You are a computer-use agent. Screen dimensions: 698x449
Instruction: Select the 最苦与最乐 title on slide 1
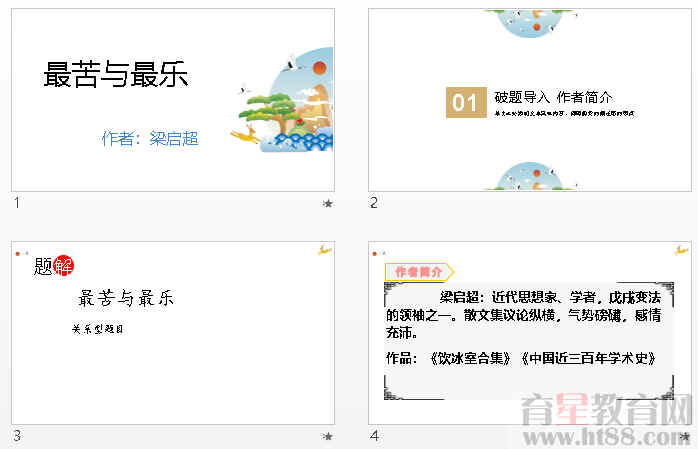[116, 75]
